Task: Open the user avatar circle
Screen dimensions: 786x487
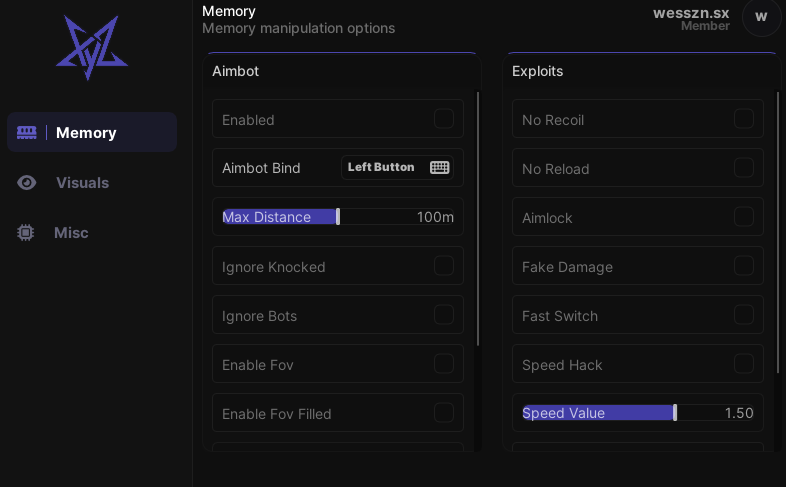Action: [x=761, y=17]
